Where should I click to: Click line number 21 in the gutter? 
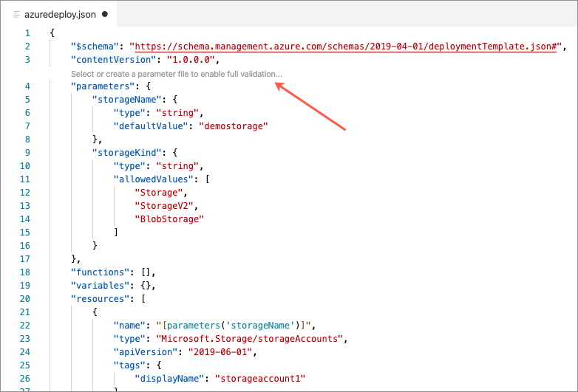[x=24, y=312]
